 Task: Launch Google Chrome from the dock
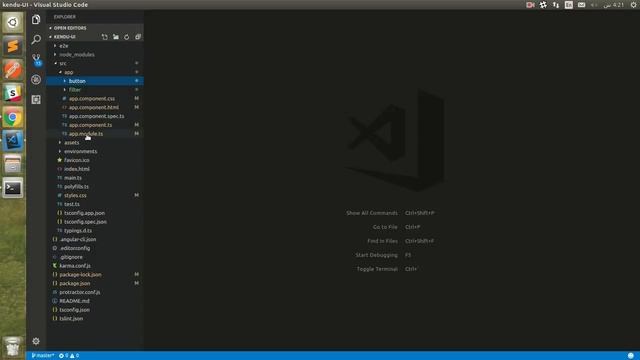[x=13, y=118]
